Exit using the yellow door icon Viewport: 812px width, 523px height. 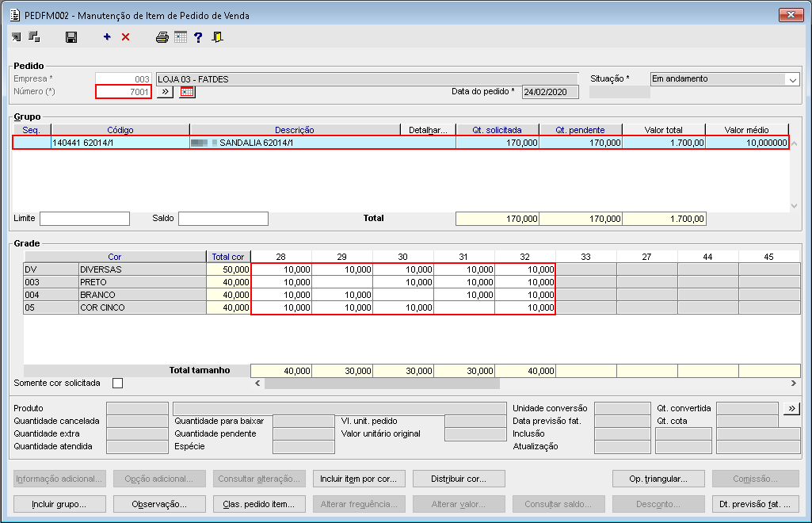(218, 36)
